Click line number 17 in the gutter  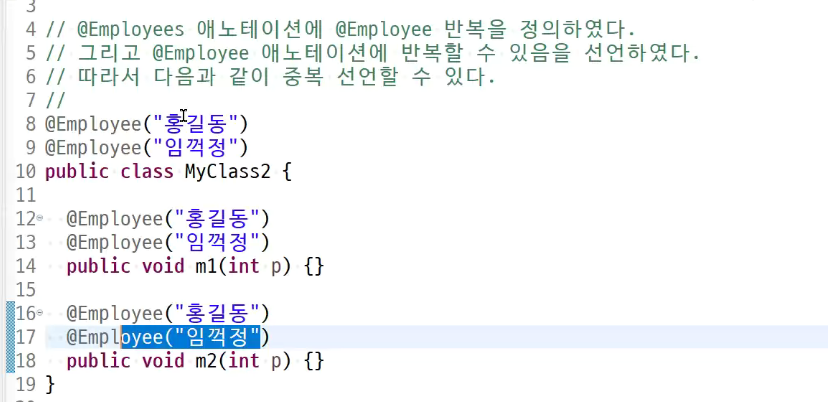(x=26, y=337)
